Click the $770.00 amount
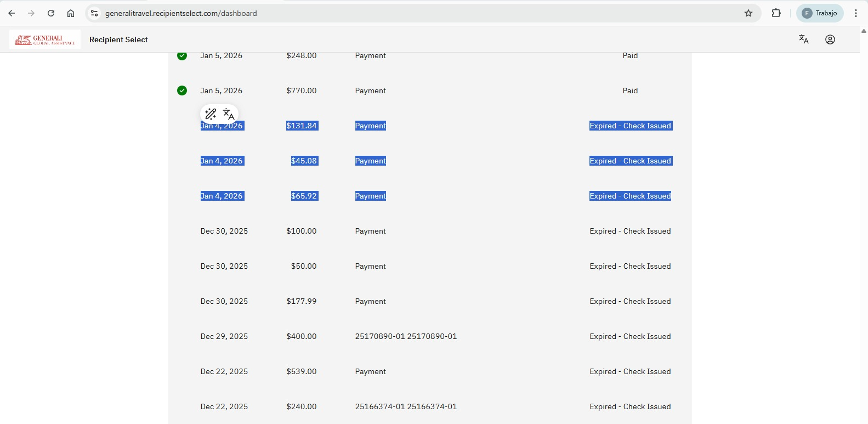868x424 pixels. click(x=302, y=91)
